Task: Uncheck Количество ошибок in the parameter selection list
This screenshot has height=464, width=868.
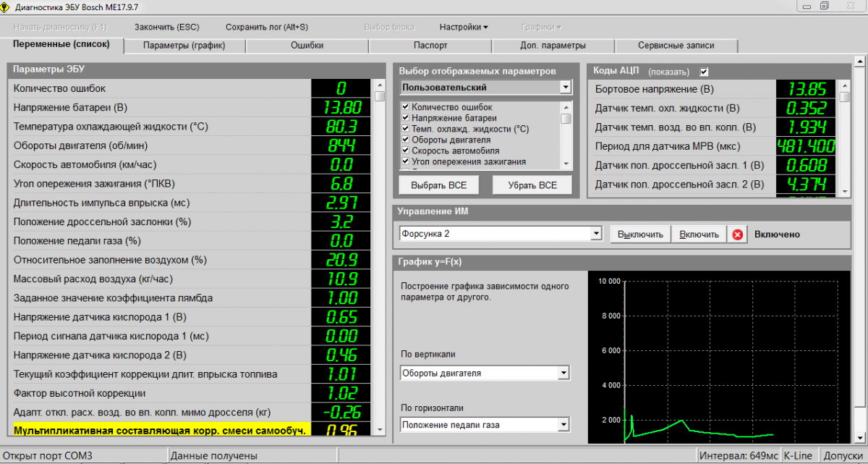Action: click(405, 107)
